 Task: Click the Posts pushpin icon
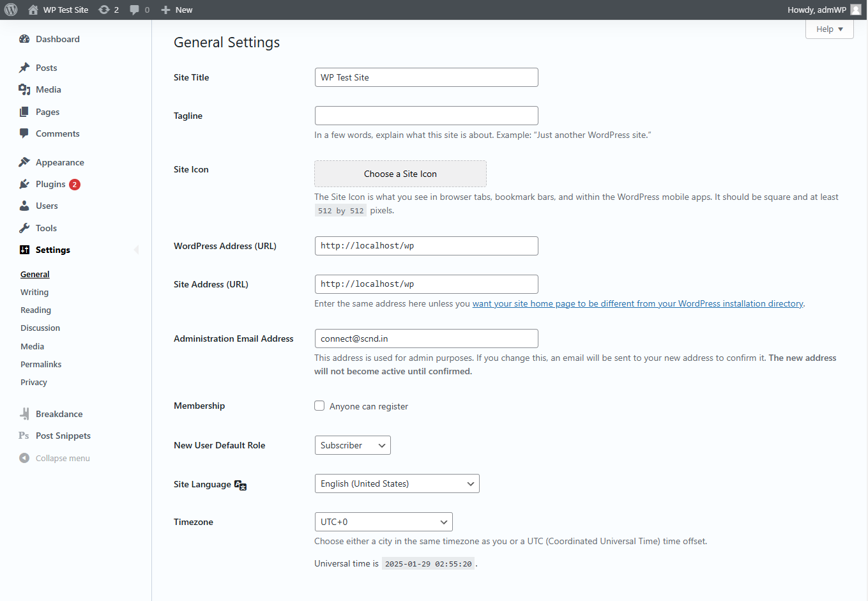click(24, 68)
